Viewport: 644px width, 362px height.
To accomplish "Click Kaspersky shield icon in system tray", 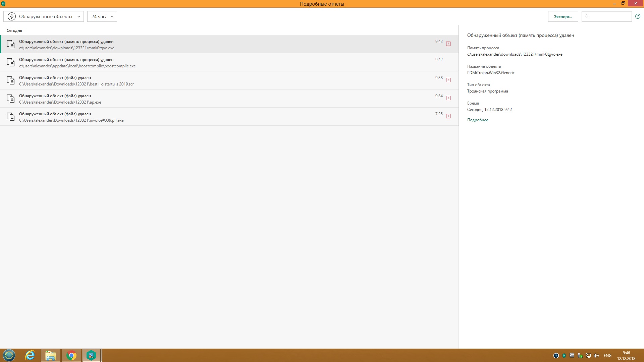I will pos(564,356).
